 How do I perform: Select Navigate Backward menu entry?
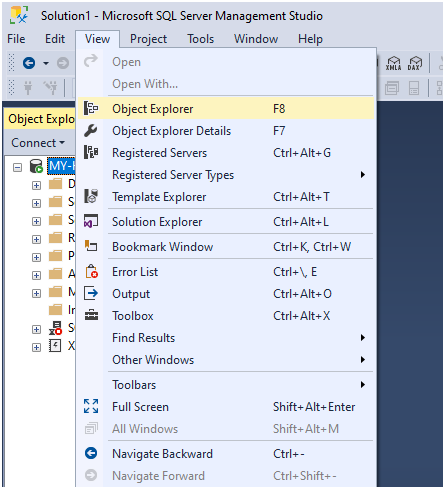[x=226, y=453]
